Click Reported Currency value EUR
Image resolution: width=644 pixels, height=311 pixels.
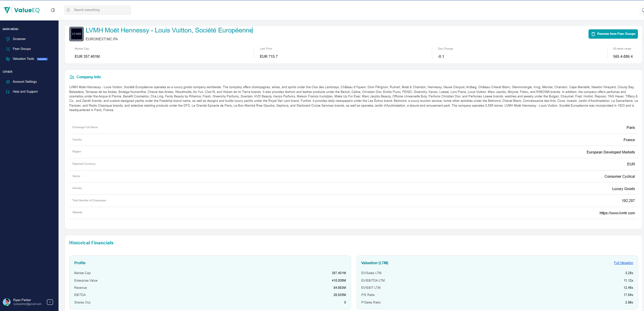(x=631, y=164)
